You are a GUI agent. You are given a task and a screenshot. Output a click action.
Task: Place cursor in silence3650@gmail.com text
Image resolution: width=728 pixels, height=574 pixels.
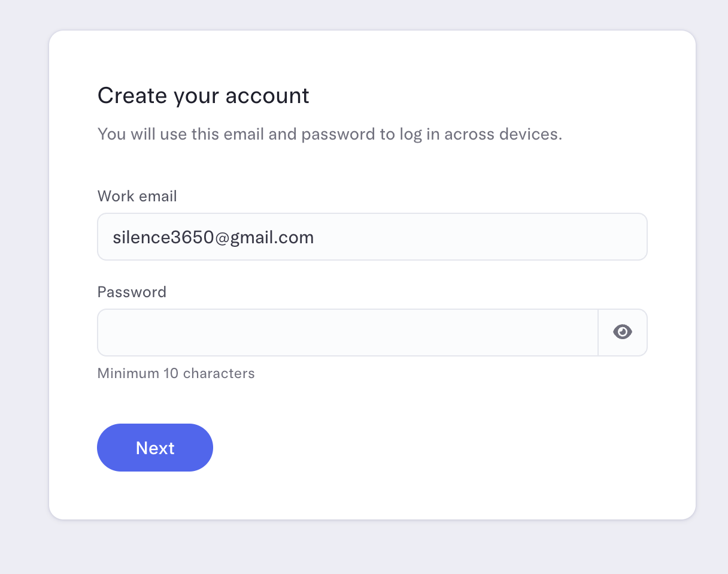[213, 237]
